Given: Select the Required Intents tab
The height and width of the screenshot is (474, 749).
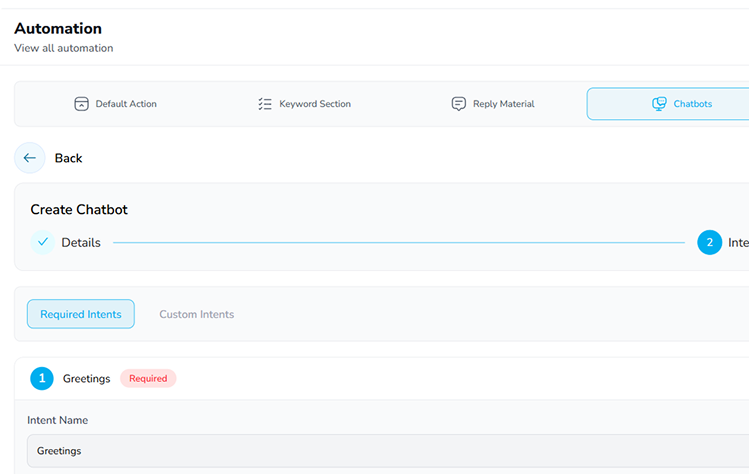Looking at the screenshot, I should 81,314.
